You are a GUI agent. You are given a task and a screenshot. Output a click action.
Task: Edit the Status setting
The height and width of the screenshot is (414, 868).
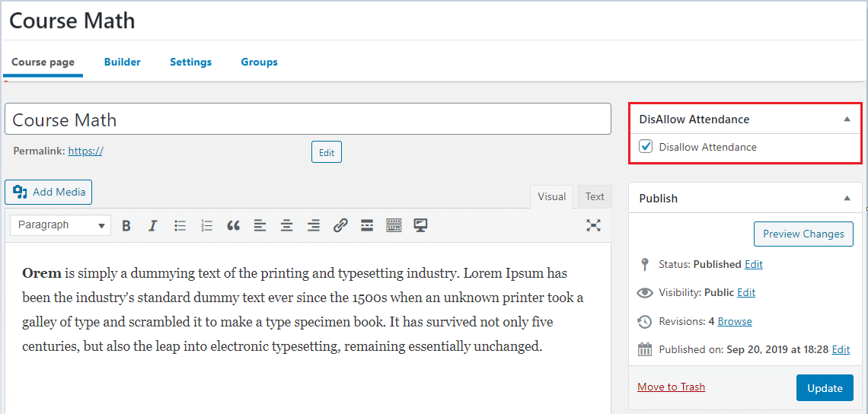[754, 265]
